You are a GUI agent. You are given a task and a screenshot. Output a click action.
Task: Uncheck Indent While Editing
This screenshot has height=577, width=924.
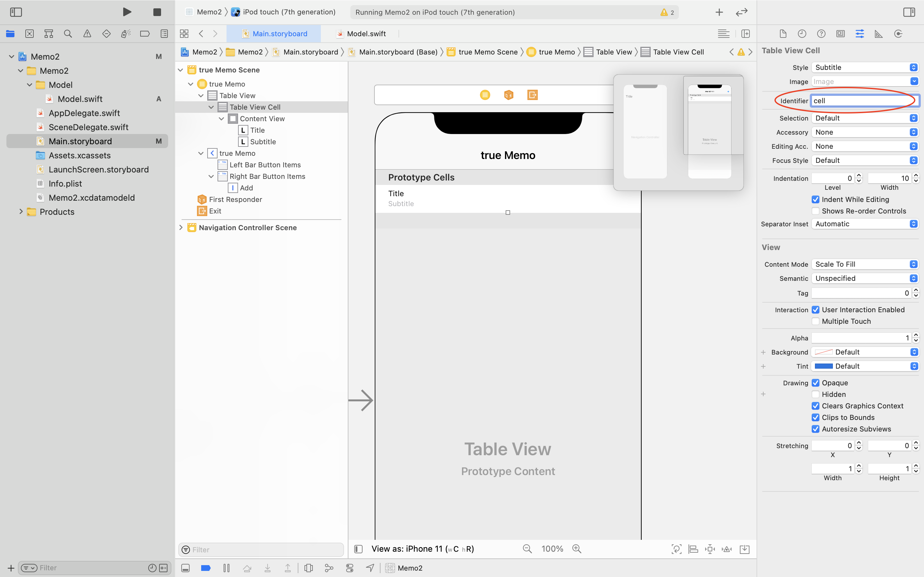tap(816, 200)
